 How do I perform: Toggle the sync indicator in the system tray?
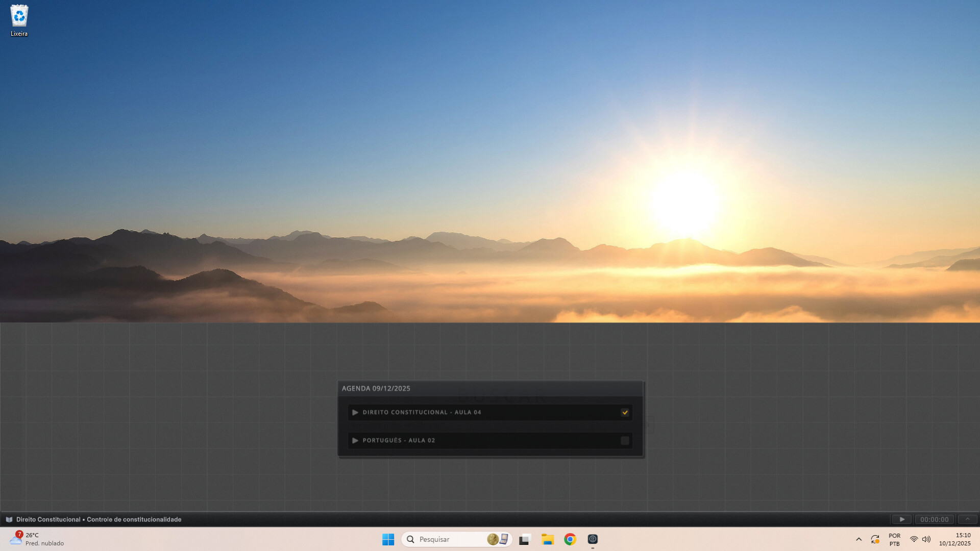point(875,539)
